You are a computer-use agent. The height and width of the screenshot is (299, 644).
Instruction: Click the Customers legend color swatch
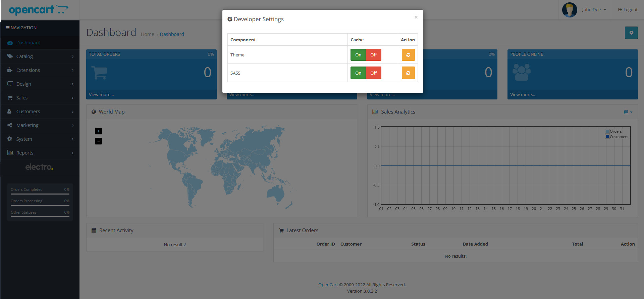[607, 136]
